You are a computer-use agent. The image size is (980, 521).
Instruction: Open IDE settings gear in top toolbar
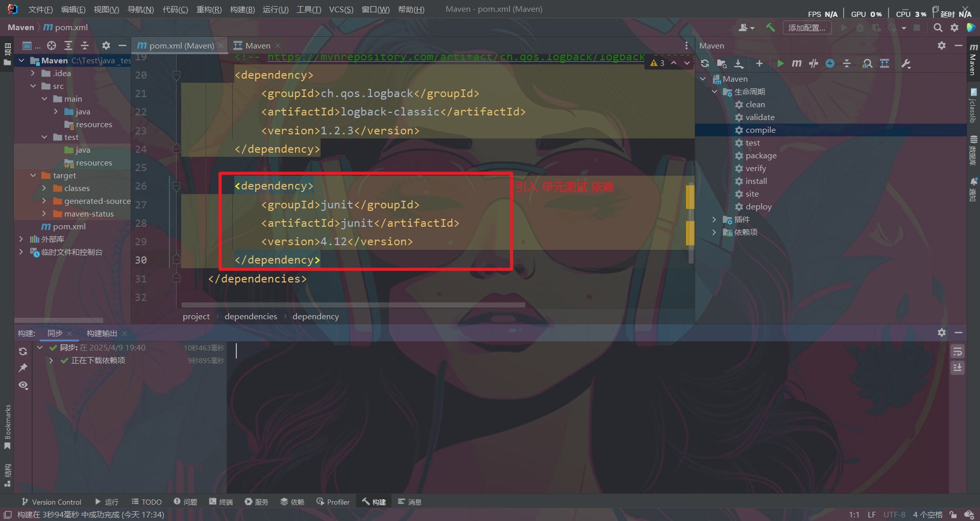point(954,28)
